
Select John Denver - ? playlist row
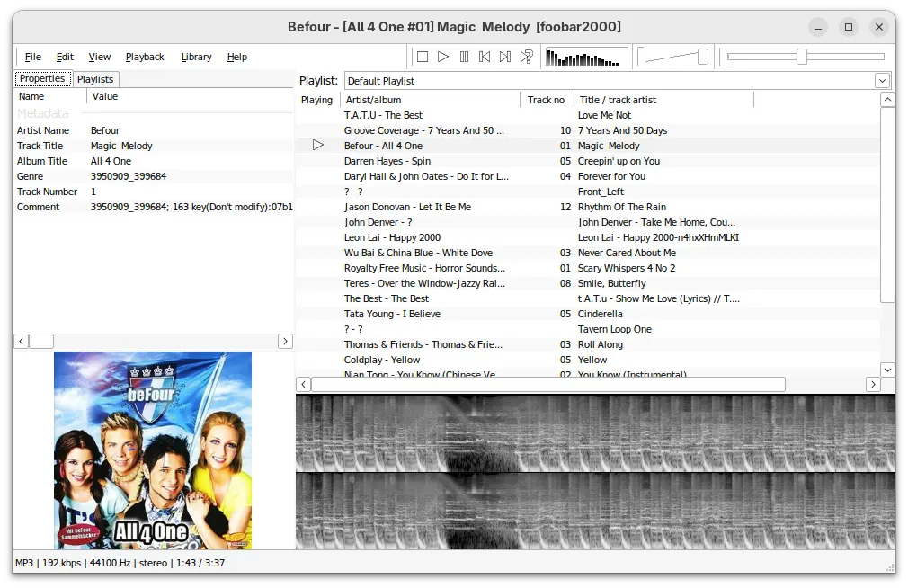click(588, 222)
